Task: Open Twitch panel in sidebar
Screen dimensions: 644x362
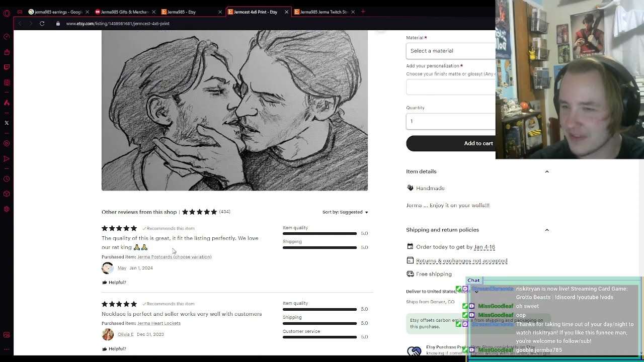Action: click(7, 67)
